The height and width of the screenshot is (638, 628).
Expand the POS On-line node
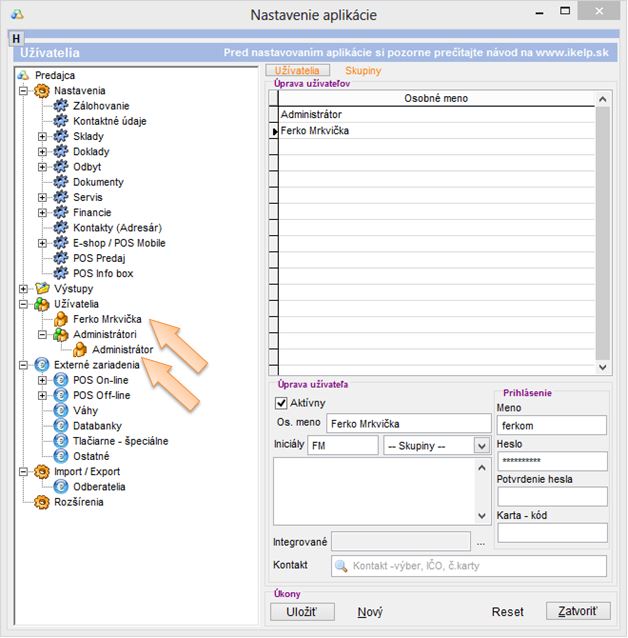42,381
